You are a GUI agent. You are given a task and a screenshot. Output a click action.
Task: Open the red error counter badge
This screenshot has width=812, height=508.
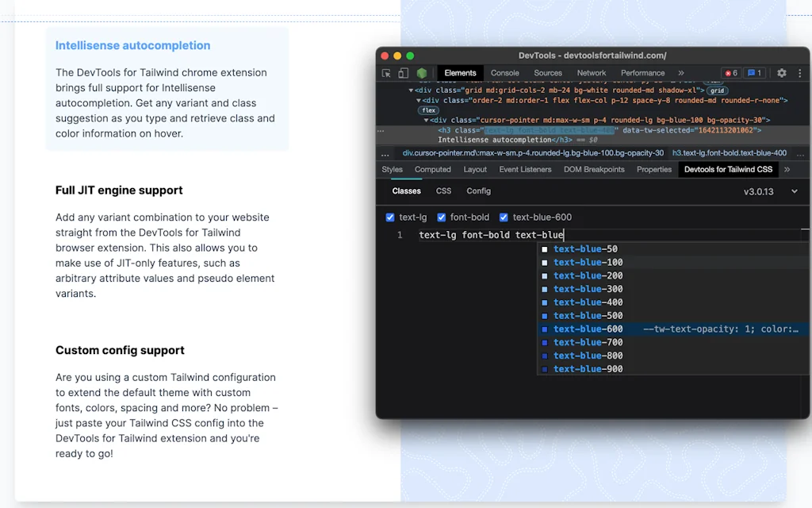(x=730, y=72)
